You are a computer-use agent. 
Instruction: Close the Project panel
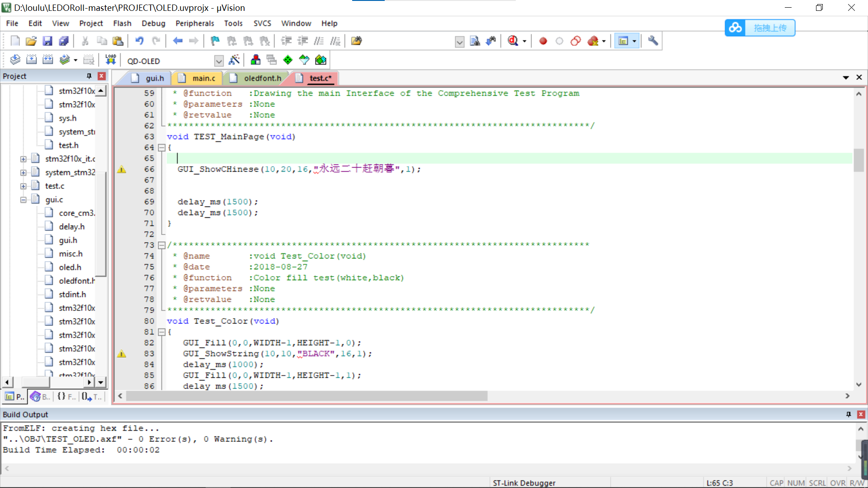[102, 76]
